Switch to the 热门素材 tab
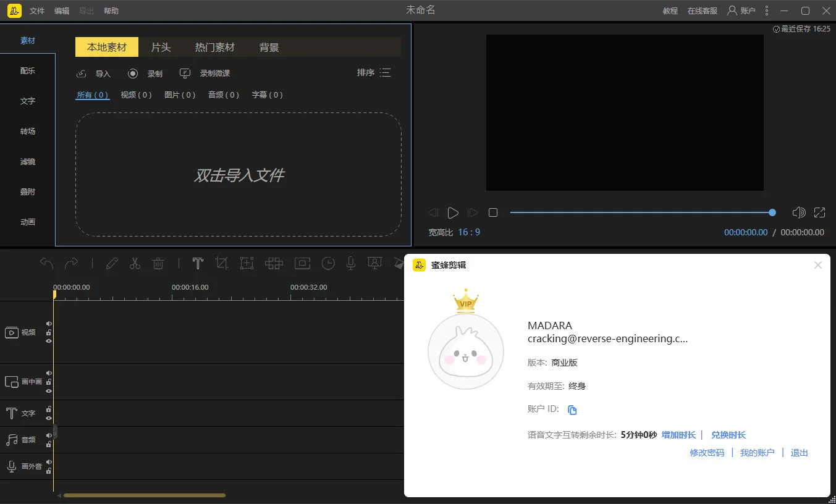The height and width of the screenshot is (504, 836). (215, 47)
